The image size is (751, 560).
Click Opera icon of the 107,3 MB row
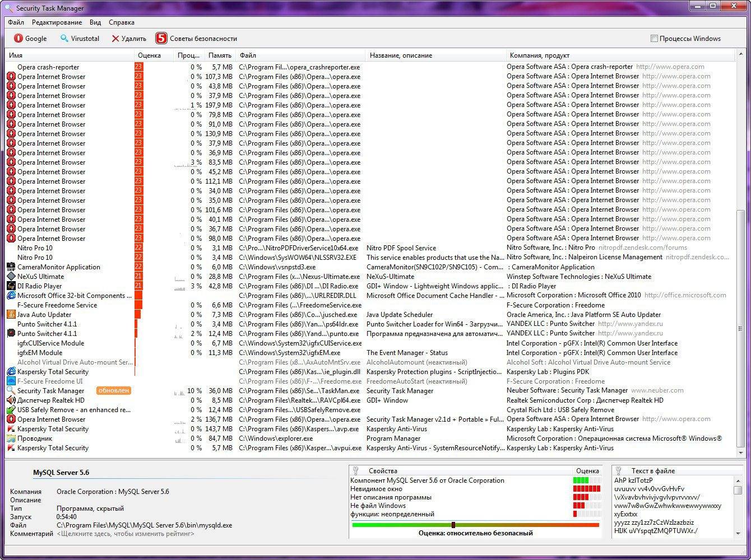(11, 77)
